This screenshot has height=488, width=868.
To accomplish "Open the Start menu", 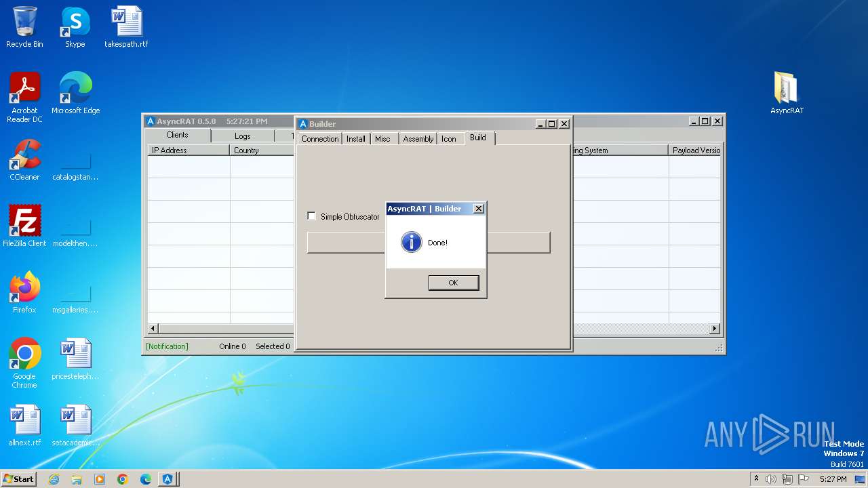I will [18, 479].
